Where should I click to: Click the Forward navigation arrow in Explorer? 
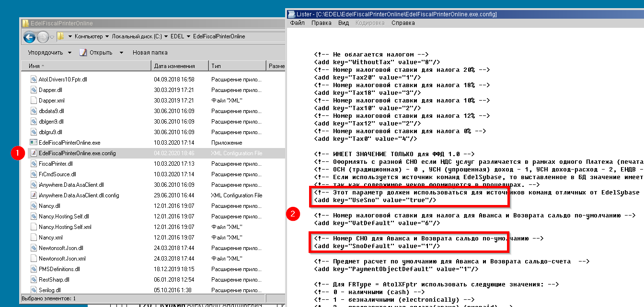pos(42,37)
